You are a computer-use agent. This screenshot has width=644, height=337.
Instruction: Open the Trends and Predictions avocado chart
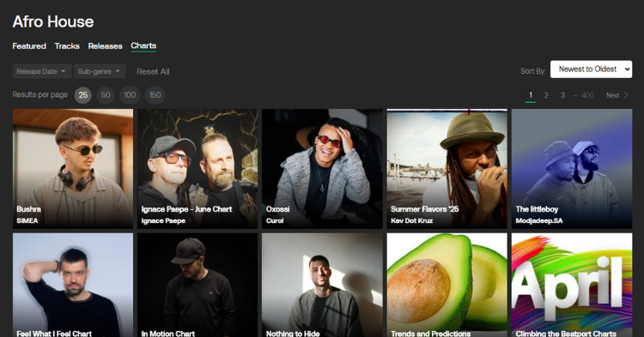coord(447,286)
